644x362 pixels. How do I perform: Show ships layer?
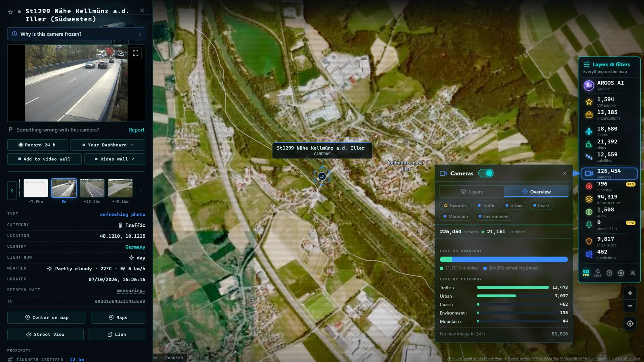pos(609,144)
